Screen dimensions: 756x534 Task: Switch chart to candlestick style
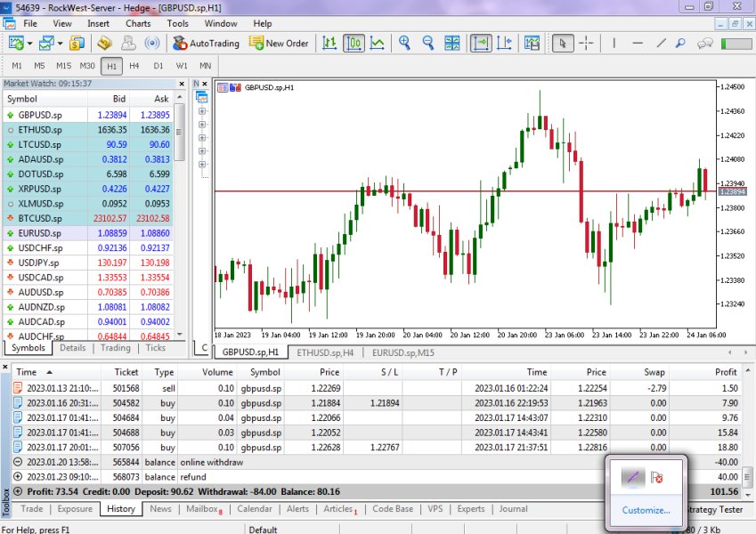click(354, 44)
